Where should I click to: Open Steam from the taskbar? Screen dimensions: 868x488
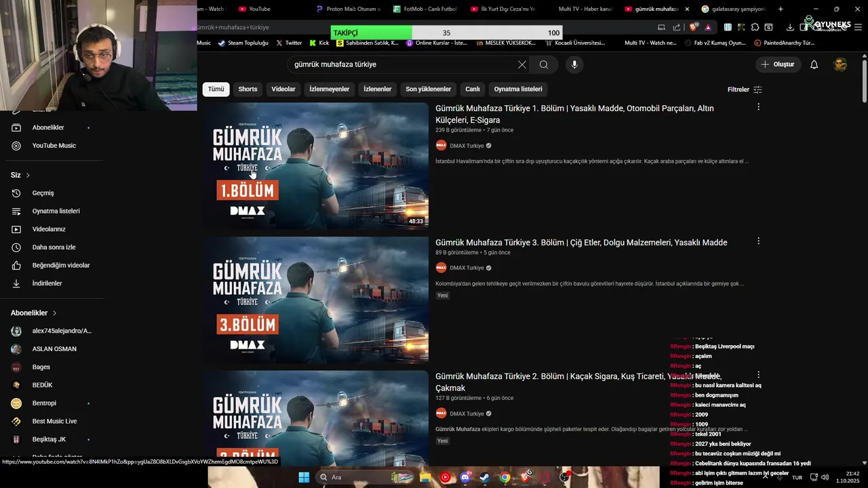click(484, 477)
